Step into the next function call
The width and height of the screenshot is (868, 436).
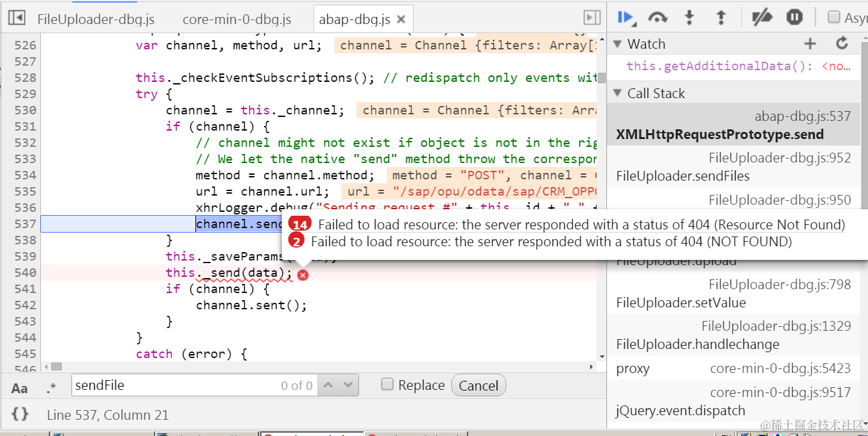pyautogui.click(x=689, y=18)
